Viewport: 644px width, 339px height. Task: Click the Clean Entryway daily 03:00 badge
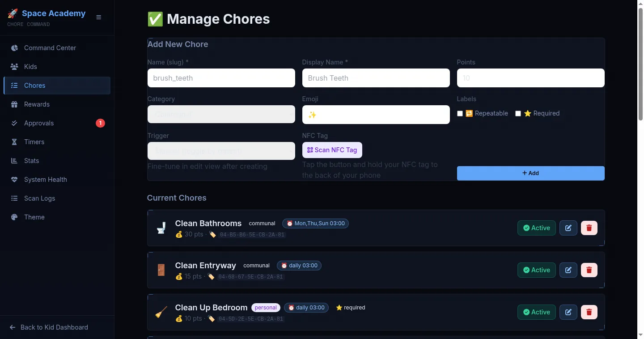tap(299, 266)
